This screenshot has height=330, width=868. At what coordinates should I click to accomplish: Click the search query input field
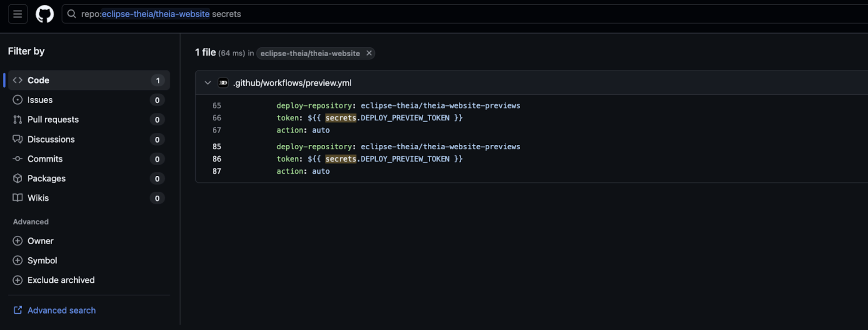tap(452, 14)
